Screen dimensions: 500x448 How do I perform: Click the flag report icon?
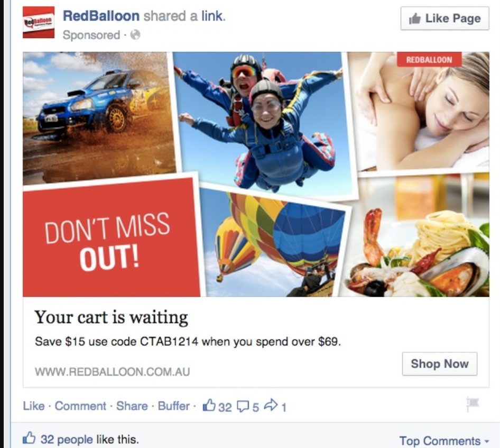click(x=473, y=405)
